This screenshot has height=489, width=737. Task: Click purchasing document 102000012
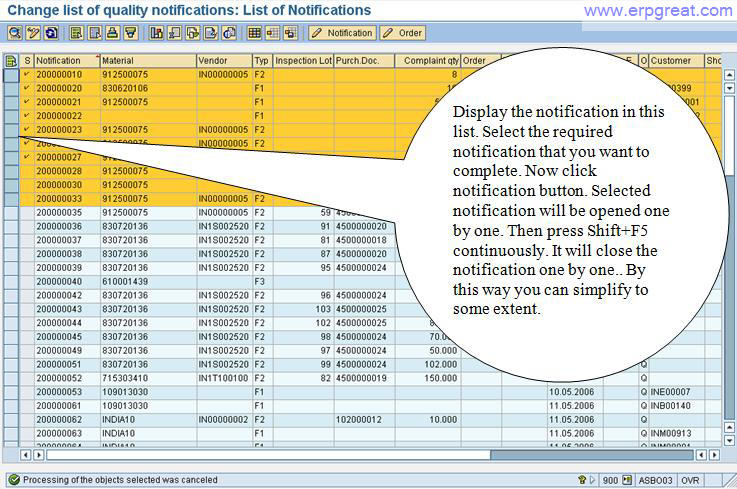tap(359, 420)
